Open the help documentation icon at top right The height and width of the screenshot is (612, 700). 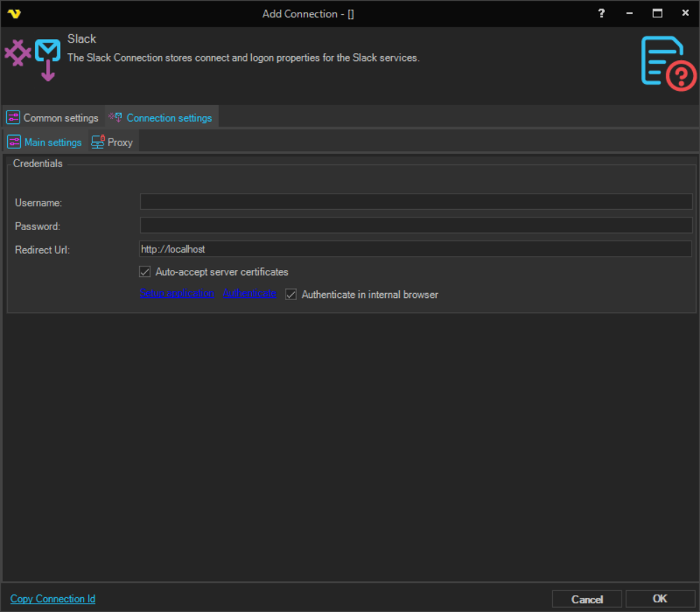(x=668, y=64)
